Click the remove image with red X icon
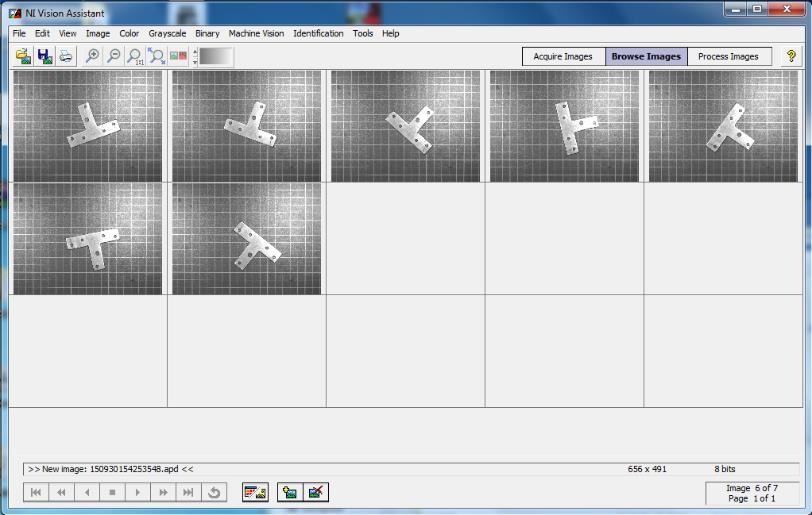 pyautogui.click(x=316, y=492)
